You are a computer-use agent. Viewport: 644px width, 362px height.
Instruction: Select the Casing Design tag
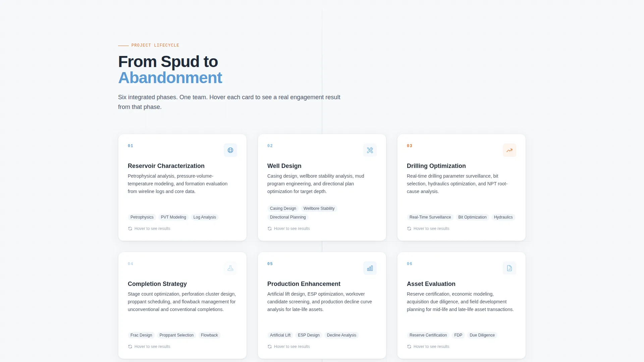(283, 208)
